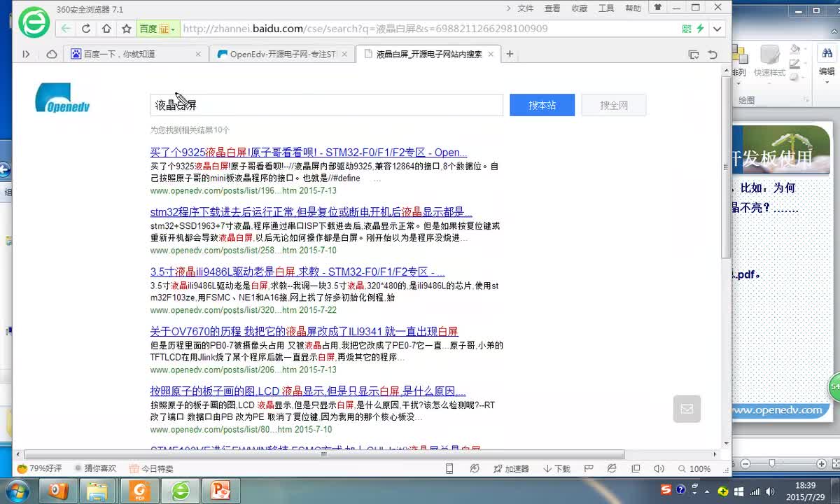The height and width of the screenshot is (504, 840).
Task: Click the cloud icon next to tab strip
Action: [52, 54]
